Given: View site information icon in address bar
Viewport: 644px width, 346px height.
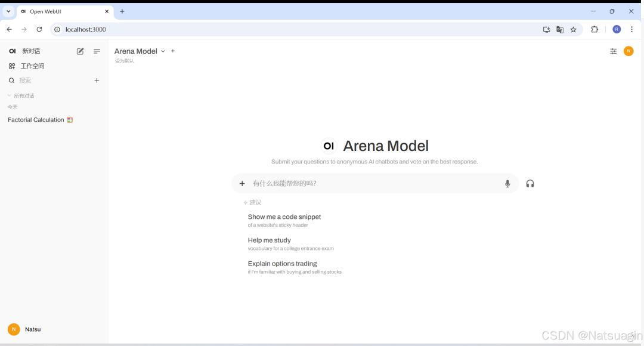Looking at the screenshot, I should 57,30.
